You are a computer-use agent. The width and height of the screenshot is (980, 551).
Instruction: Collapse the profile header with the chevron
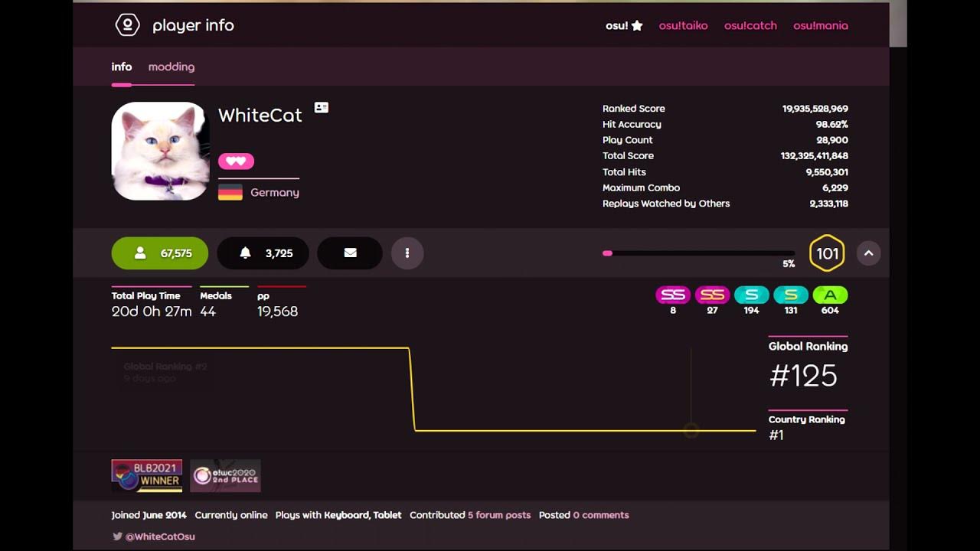[868, 253]
